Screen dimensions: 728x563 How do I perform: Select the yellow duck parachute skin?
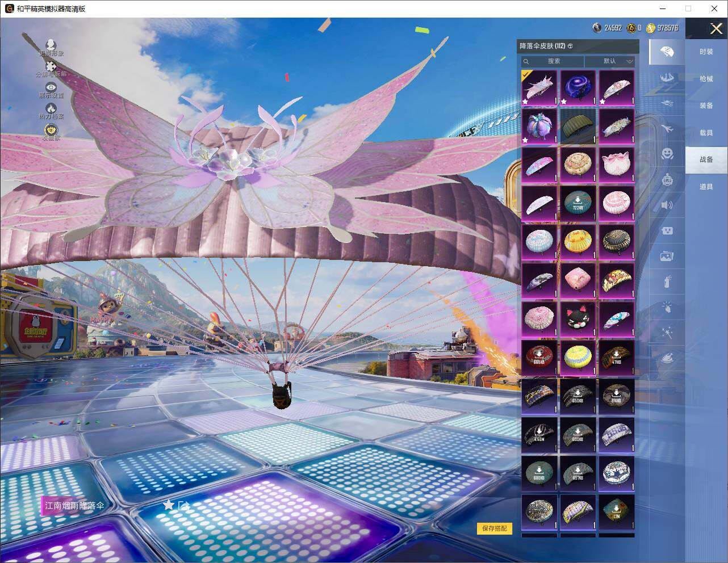(x=578, y=242)
